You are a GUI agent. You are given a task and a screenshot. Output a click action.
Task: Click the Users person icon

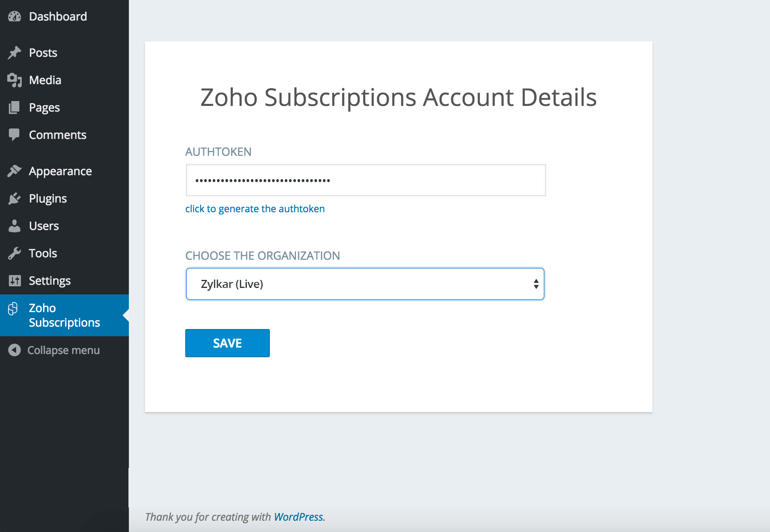click(14, 226)
